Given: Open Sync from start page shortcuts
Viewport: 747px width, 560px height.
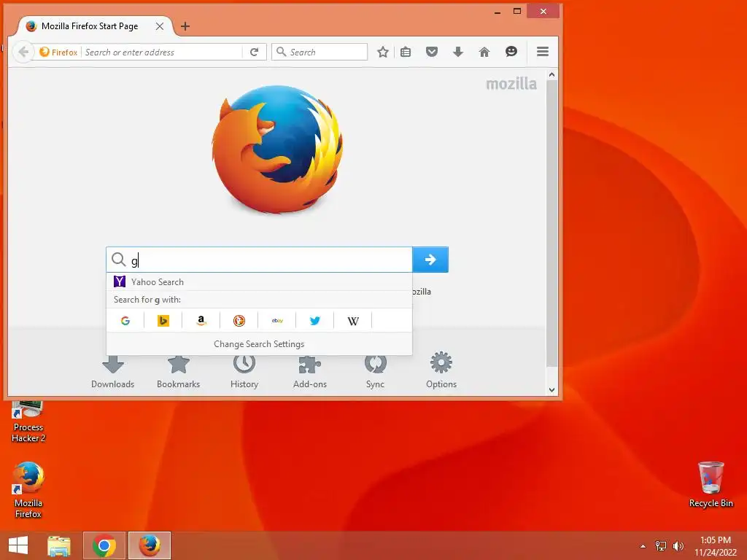Looking at the screenshot, I should 376,371.
